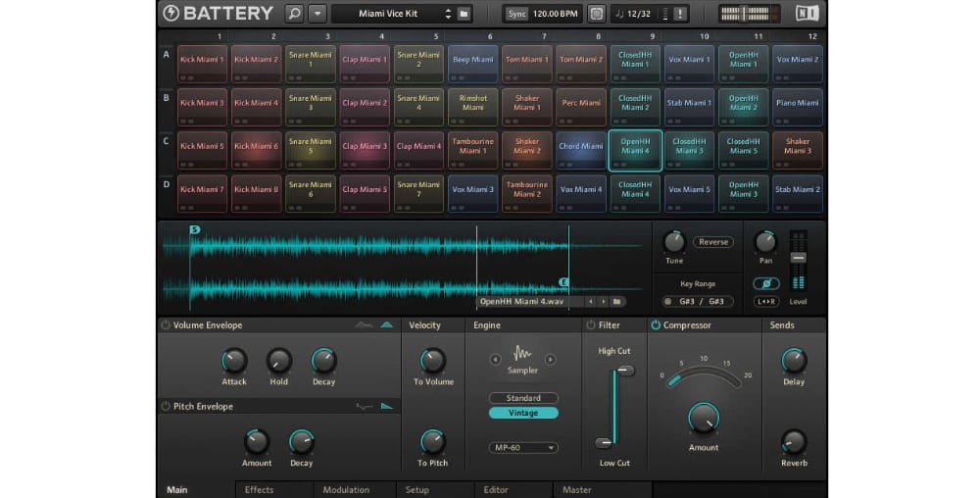Click the Volume Envelope Attack knob
This screenshot has height=498, width=980.
234,361
